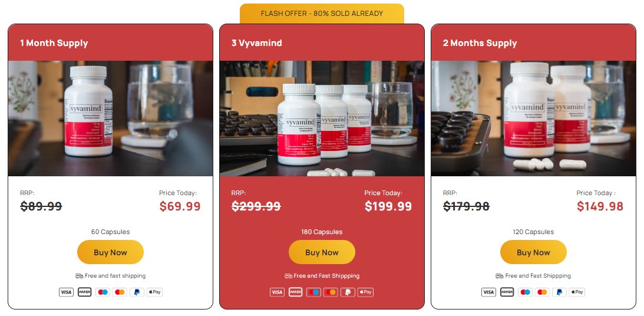
Task: Click Apple Pay icon in 2 Months Supply card
Action: tap(577, 292)
